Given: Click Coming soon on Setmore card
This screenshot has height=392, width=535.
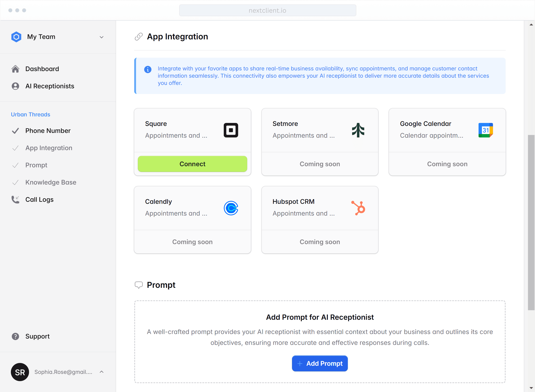Looking at the screenshot, I should 320,164.
